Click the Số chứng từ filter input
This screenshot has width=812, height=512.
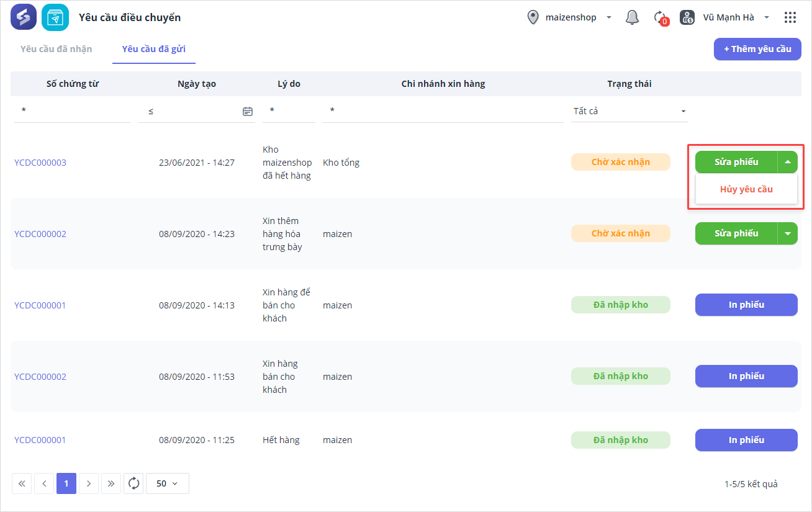72,111
